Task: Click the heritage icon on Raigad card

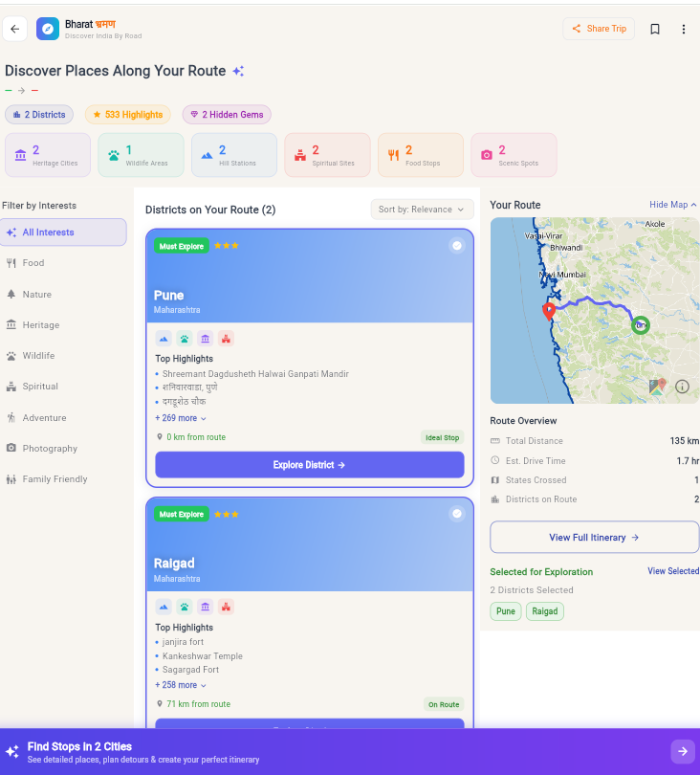Action: 205,607
